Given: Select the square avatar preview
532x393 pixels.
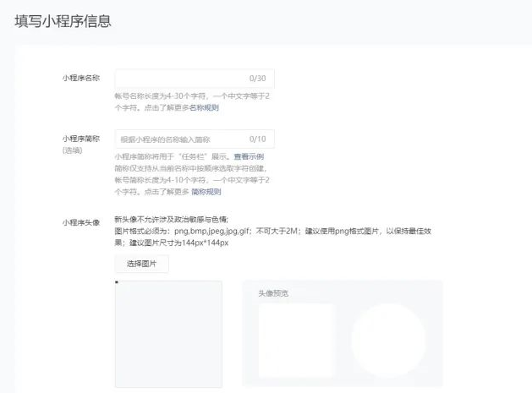Looking at the screenshot, I should coord(295,340).
